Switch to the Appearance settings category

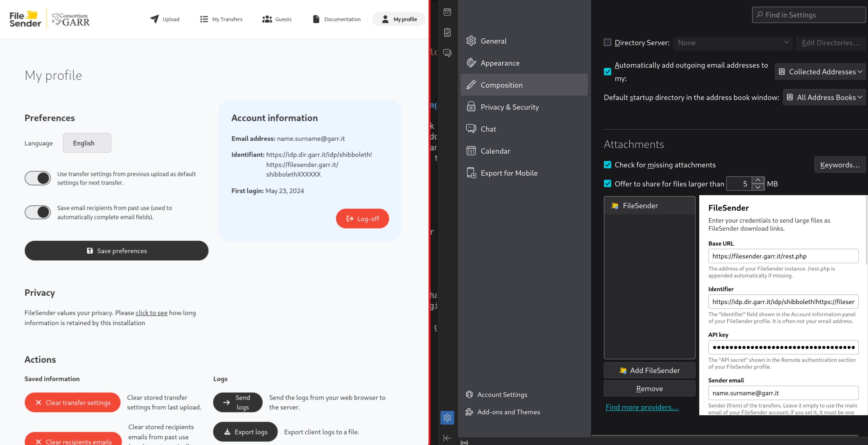click(524, 63)
